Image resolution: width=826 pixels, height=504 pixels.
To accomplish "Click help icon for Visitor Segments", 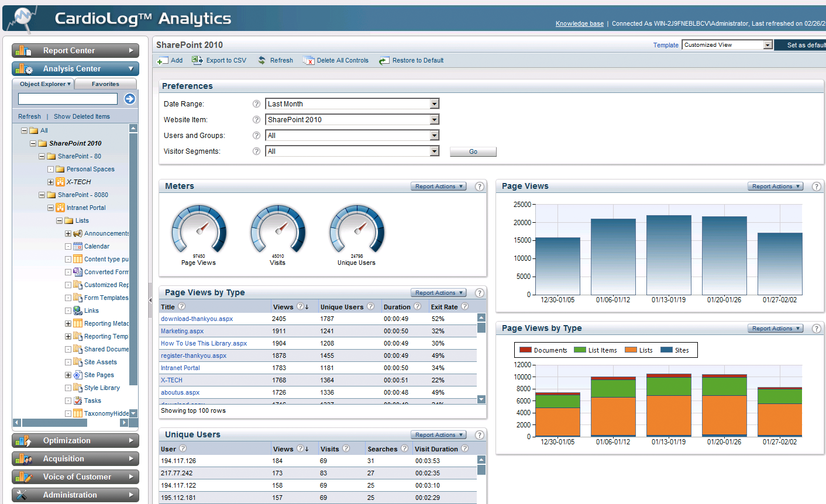I will click(x=256, y=151).
